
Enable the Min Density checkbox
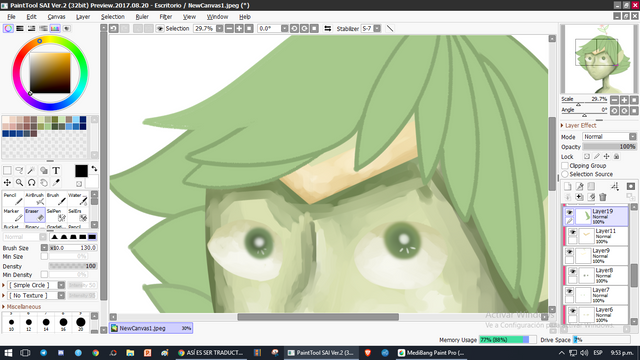pyautogui.click(x=44, y=275)
